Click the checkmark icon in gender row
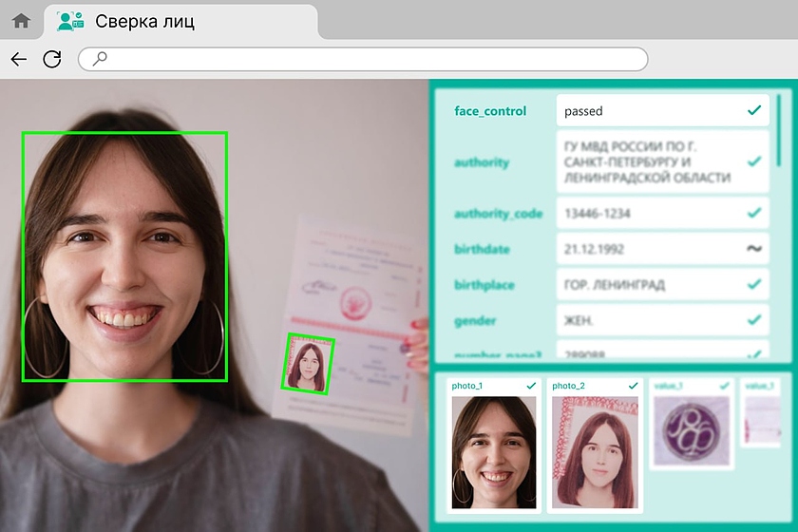The image size is (798, 532). pos(754,321)
